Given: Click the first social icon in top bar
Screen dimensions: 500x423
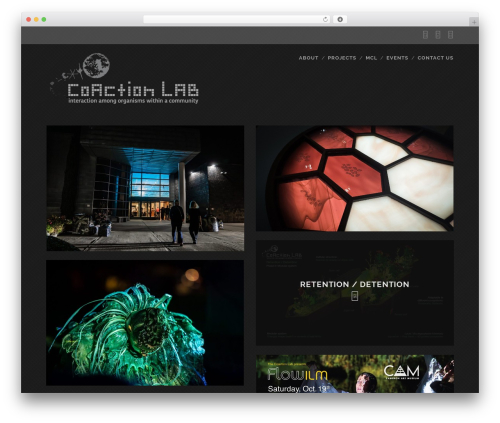Looking at the screenshot, I should tap(425, 35).
